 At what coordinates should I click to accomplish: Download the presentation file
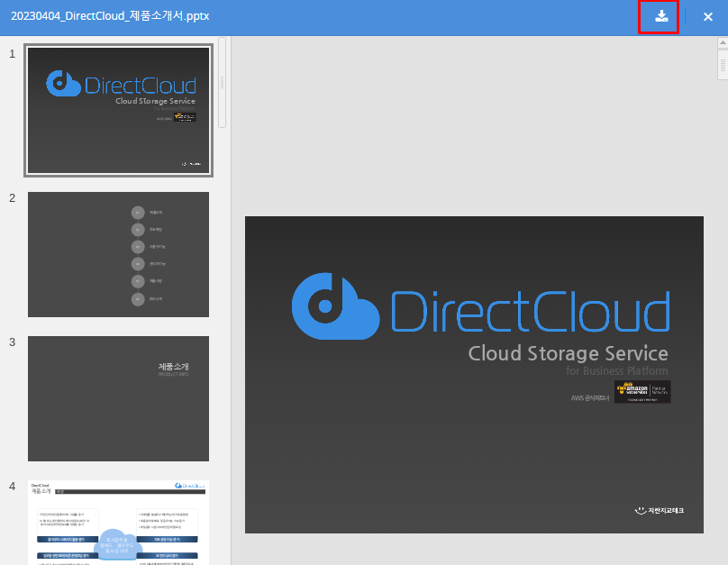661,16
